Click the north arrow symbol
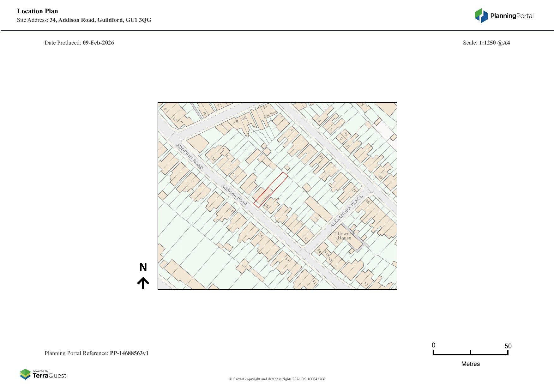 point(143,283)
